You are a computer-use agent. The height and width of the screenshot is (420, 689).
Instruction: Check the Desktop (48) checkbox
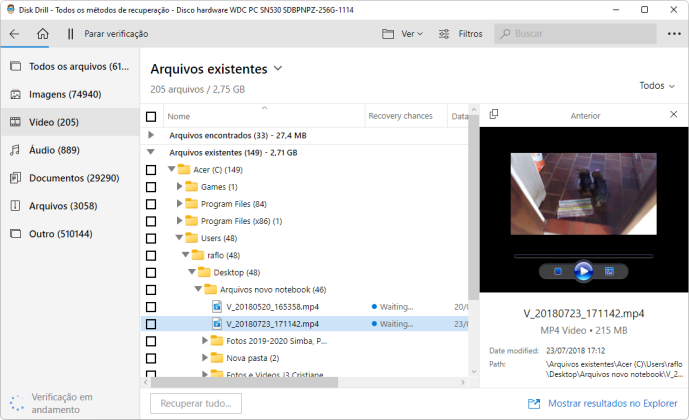151,272
